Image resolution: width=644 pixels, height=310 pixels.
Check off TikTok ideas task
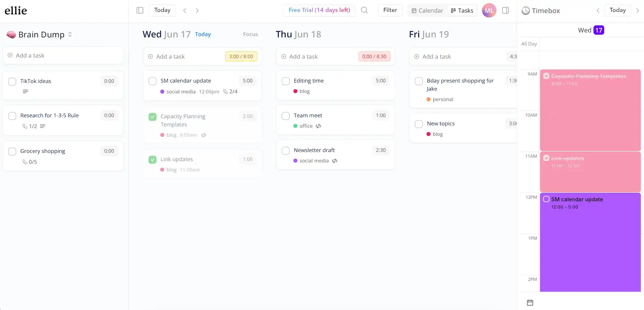pyautogui.click(x=12, y=82)
